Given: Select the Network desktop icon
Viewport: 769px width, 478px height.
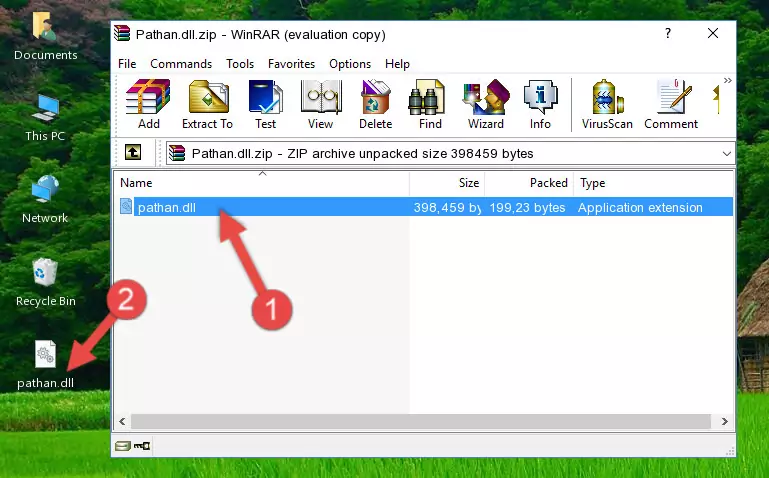Looking at the screenshot, I should (x=45, y=200).
